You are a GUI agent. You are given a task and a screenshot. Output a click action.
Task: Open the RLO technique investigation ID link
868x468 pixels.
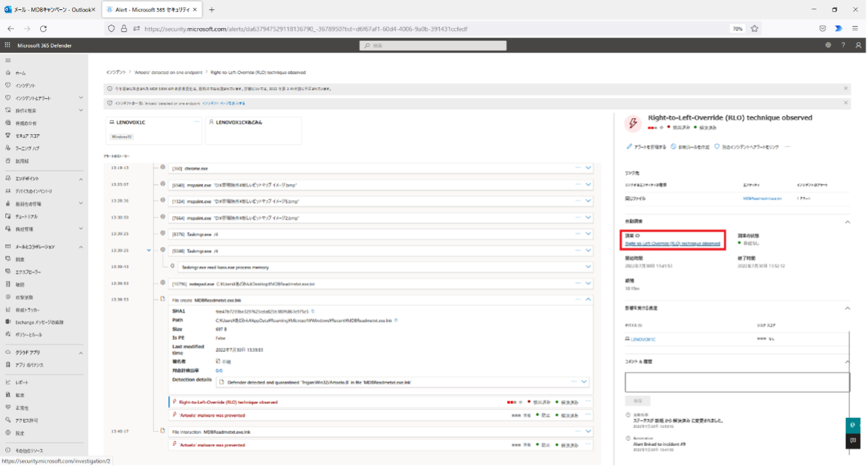(x=673, y=243)
